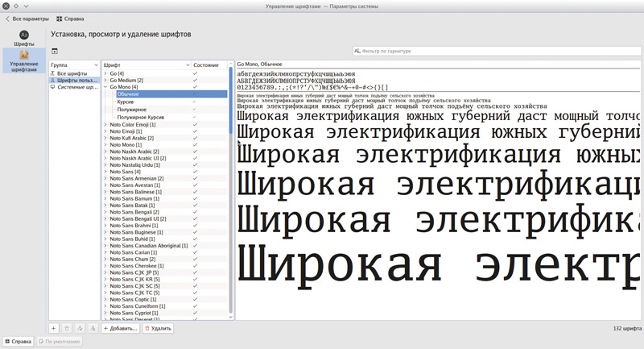Click the status checkmark of Go Medium [2]
644x349 pixels.
pos(195,80)
